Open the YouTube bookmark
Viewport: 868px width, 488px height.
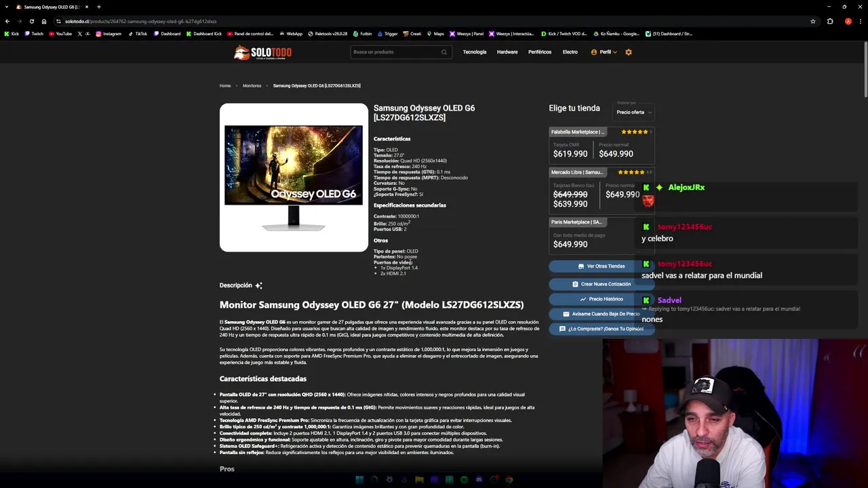tap(60, 34)
